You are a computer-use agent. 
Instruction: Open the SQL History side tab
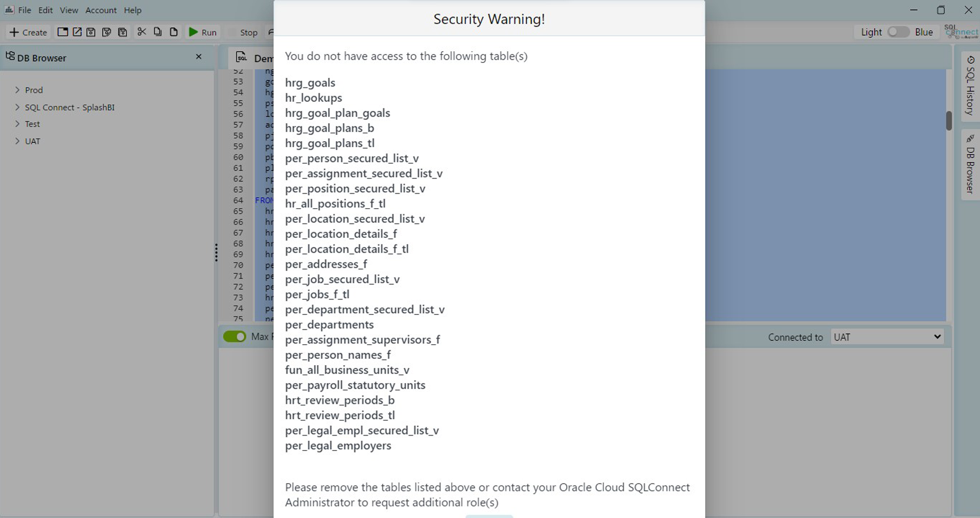point(970,86)
